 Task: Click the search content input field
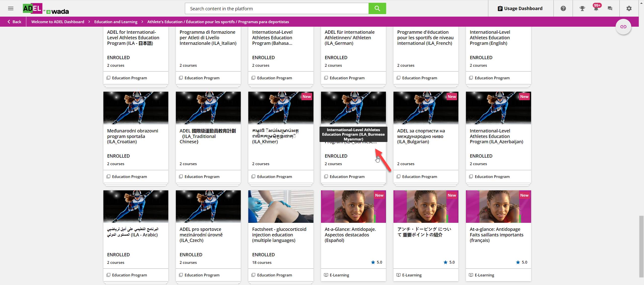tap(277, 9)
